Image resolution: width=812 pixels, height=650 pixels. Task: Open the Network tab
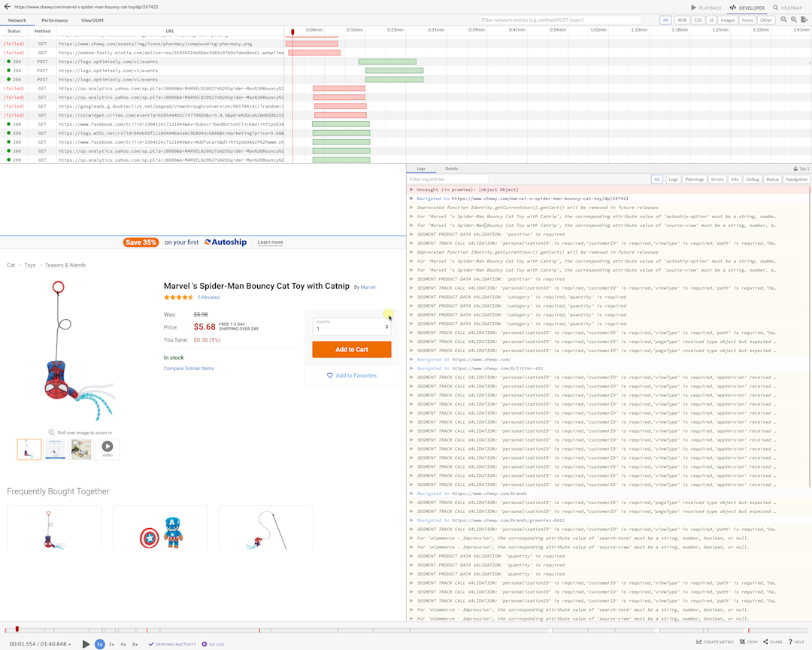tap(17, 20)
